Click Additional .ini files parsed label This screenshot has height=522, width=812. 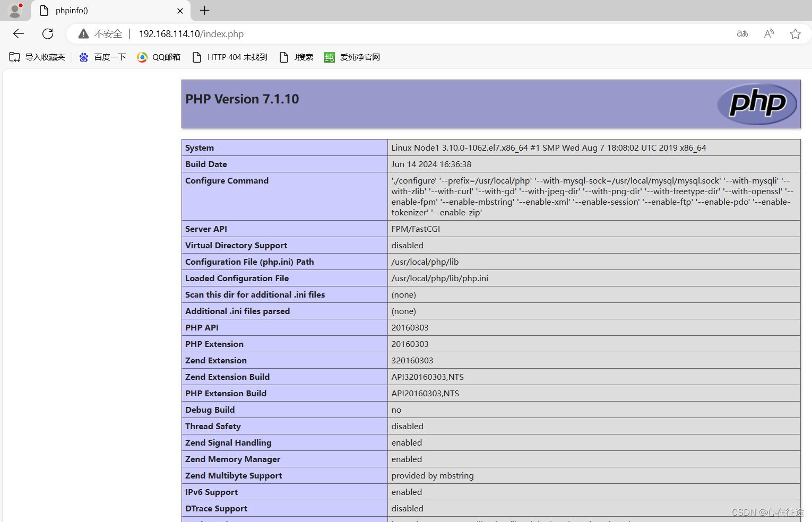pos(237,311)
